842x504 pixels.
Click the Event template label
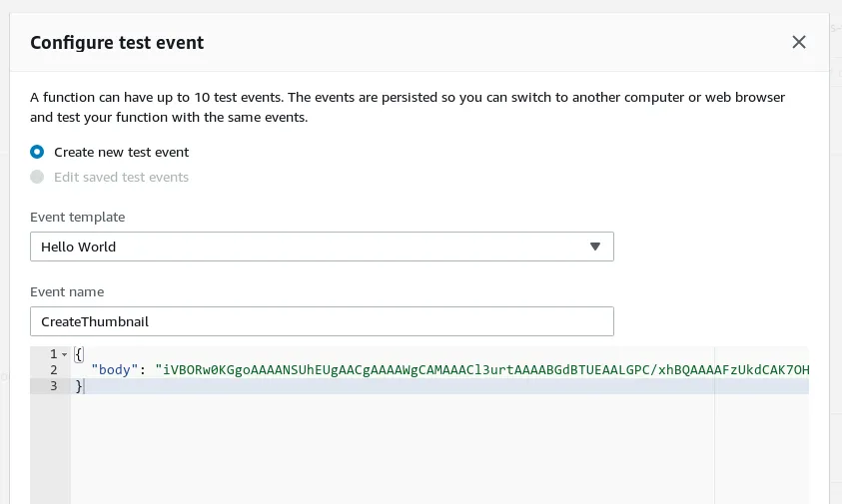tap(77, 217)
